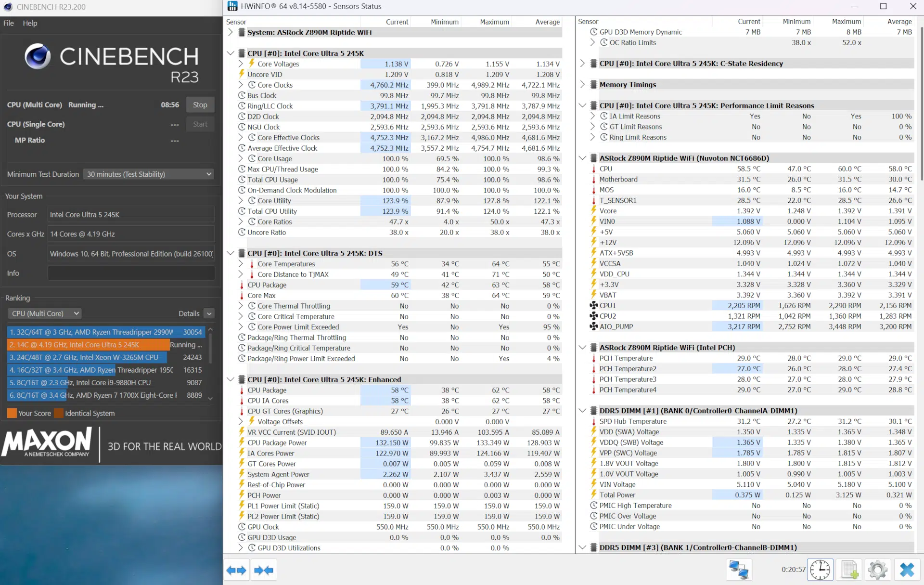924x585 pixels.
Task: Click the empty Info input field
Action: (x=131, y=273)
